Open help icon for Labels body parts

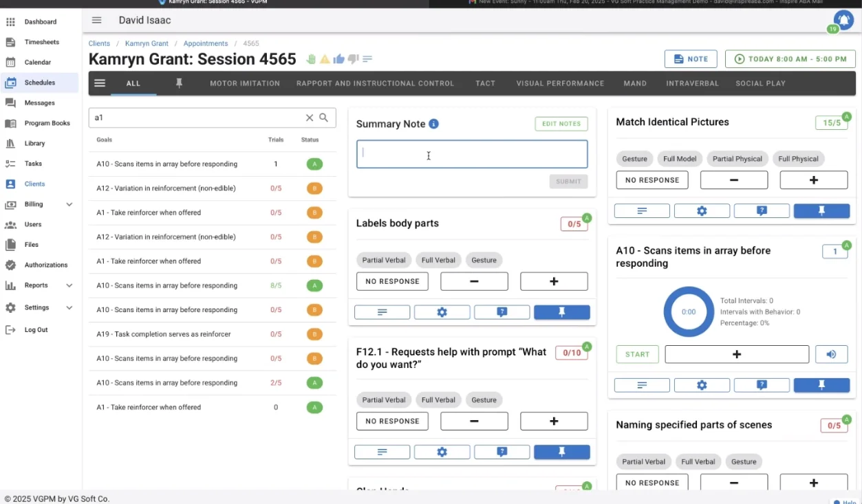502,312
